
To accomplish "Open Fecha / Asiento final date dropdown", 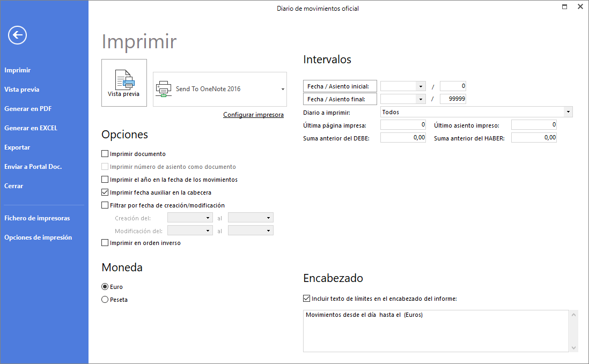I will tap(421, 99).
